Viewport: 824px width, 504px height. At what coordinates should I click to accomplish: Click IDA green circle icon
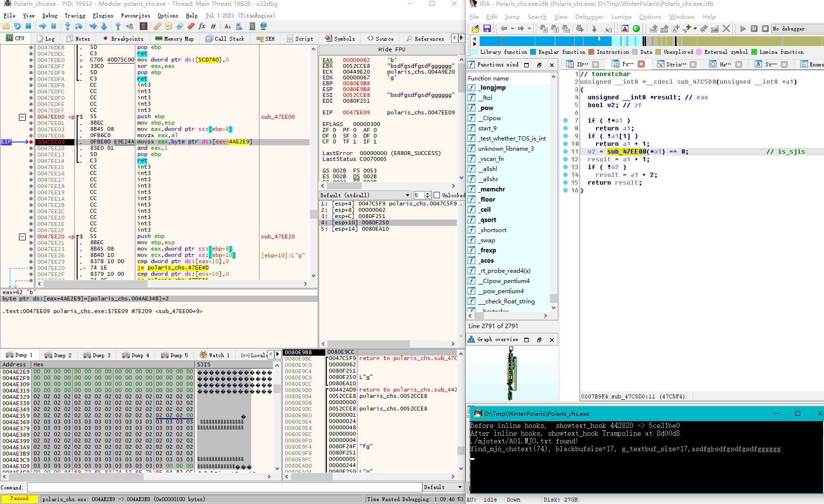point(636,29)
